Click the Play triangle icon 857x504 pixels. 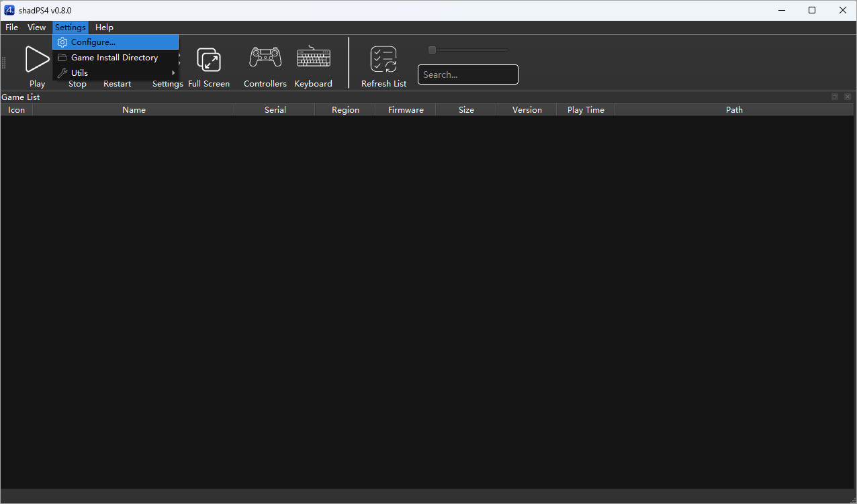point(37,59)
